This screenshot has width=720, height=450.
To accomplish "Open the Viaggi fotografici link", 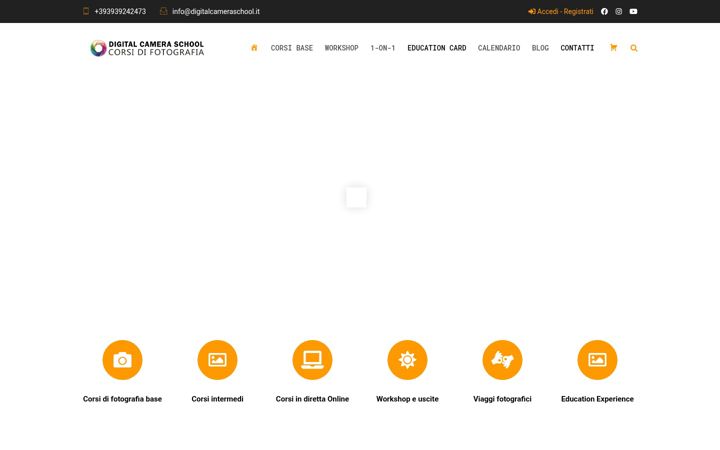I will pyautogui.click(x=502, y=399).
